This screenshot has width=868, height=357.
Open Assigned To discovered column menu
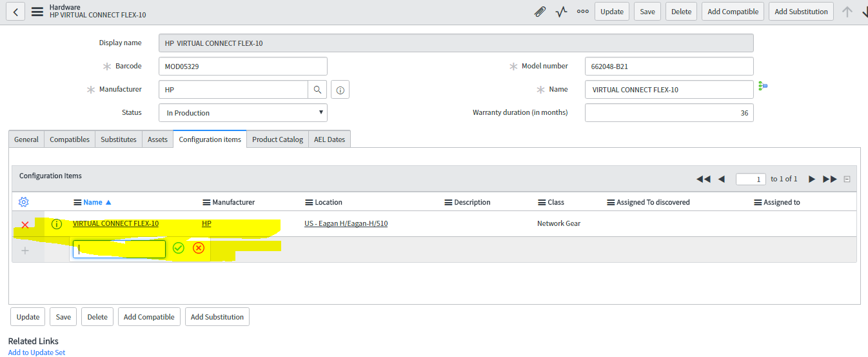[x=611, y=202]
